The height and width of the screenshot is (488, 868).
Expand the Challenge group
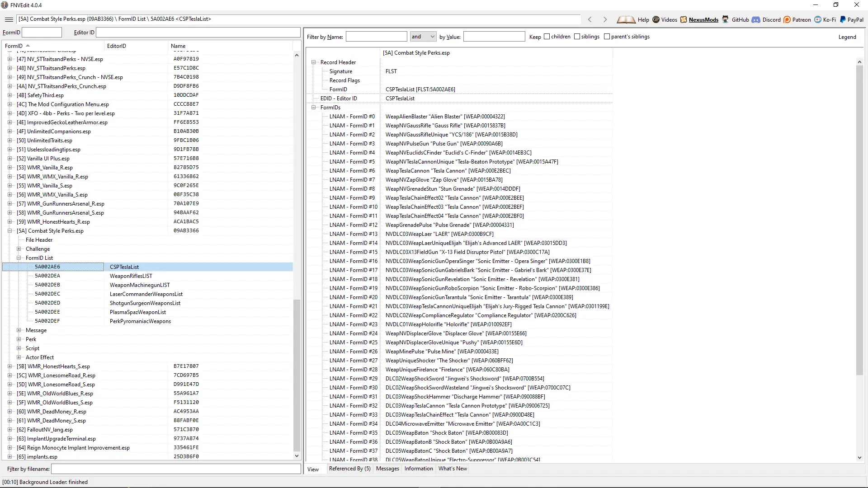[x=19, y=249]
